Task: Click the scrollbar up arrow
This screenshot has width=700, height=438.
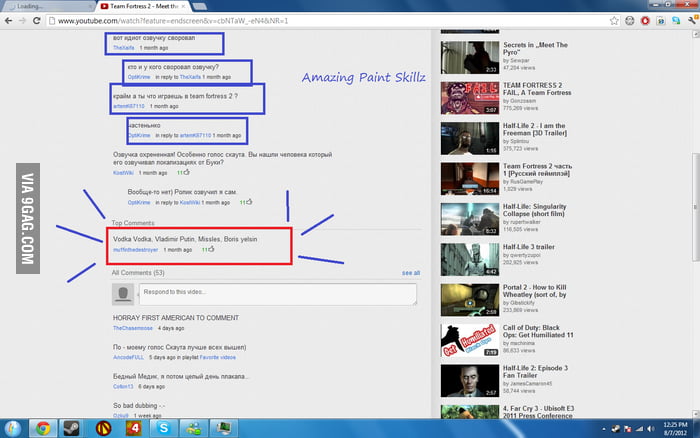Action: pyautogui.click(x=696, y=34)
